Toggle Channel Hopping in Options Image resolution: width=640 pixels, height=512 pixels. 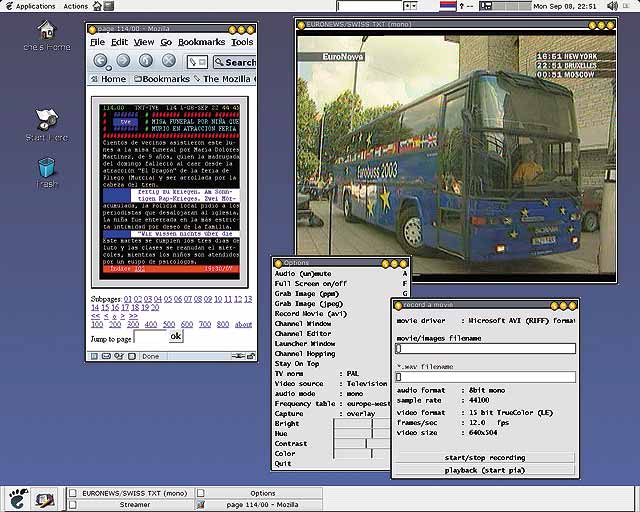tap(305, 354)
